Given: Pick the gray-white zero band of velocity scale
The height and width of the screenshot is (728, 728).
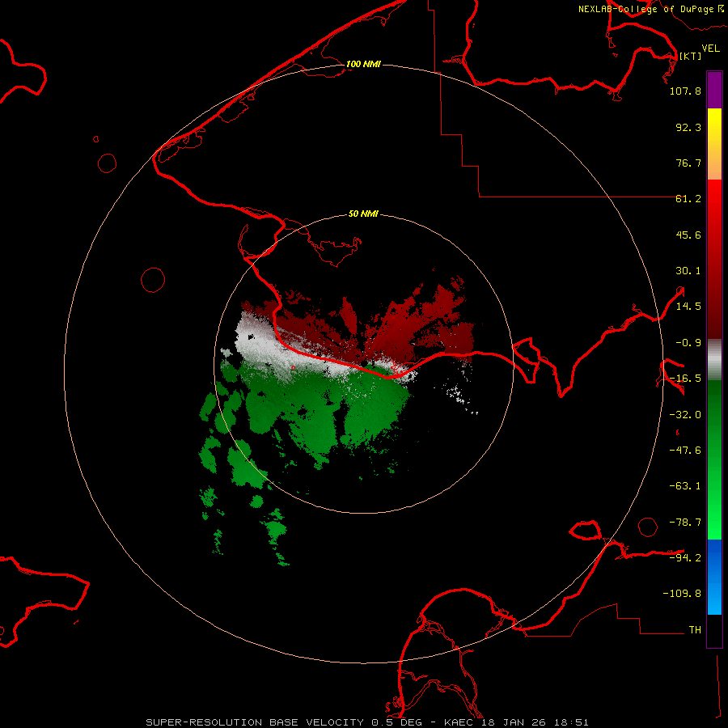Looking at the screenshot, I should point(714,360).
